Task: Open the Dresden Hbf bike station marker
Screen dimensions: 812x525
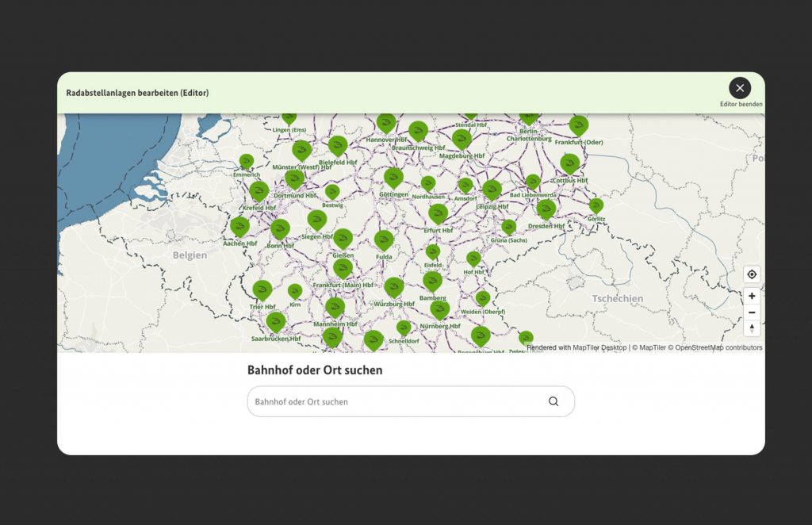Action: (546, 209)
